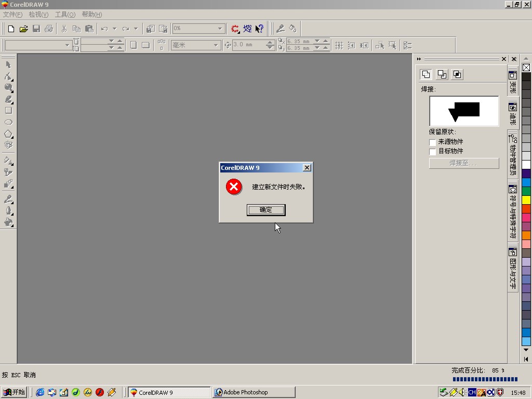Pick the yellow swatch in the palette

coord(526,200)
